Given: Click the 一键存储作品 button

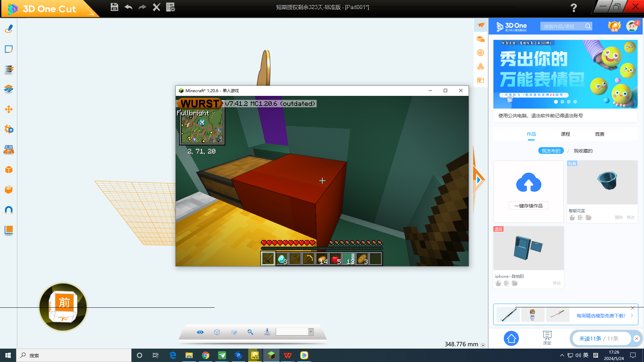Looking at the screenshot, I should click(528, 205).
